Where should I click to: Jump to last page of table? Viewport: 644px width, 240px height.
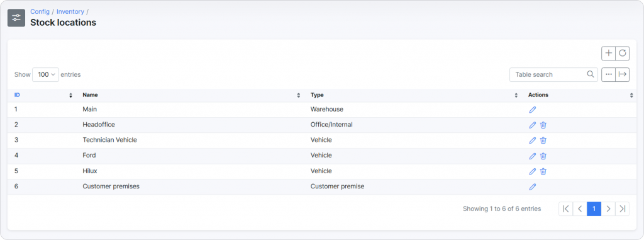click(622, 209)
